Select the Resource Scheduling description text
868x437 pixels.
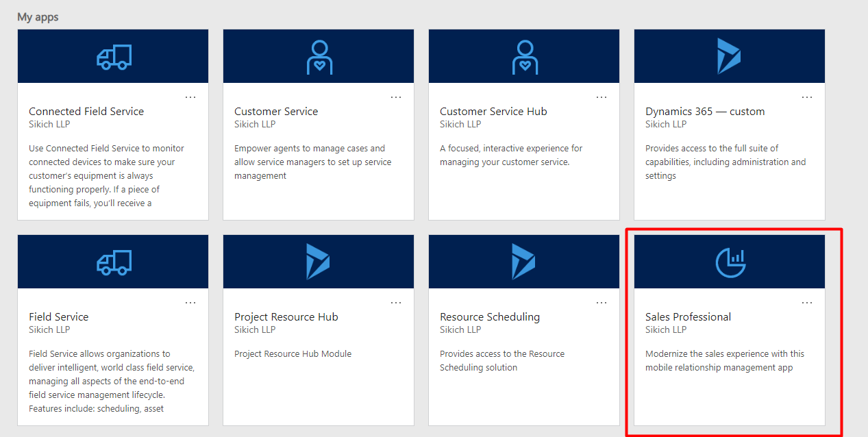click(x=502, y=361)
